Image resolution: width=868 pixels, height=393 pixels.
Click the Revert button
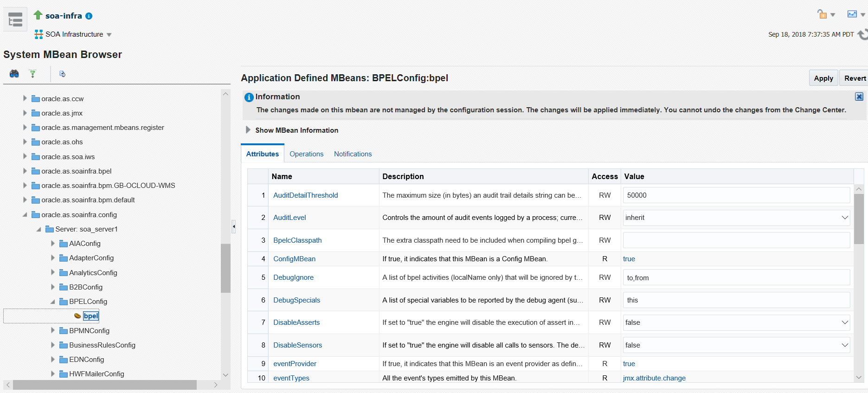pos(855,78)
